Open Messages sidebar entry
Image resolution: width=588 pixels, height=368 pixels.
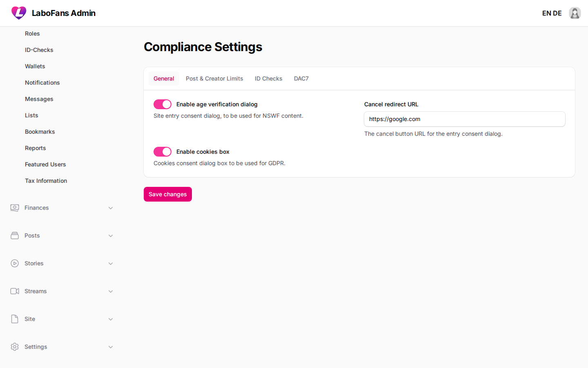[39, 99]
